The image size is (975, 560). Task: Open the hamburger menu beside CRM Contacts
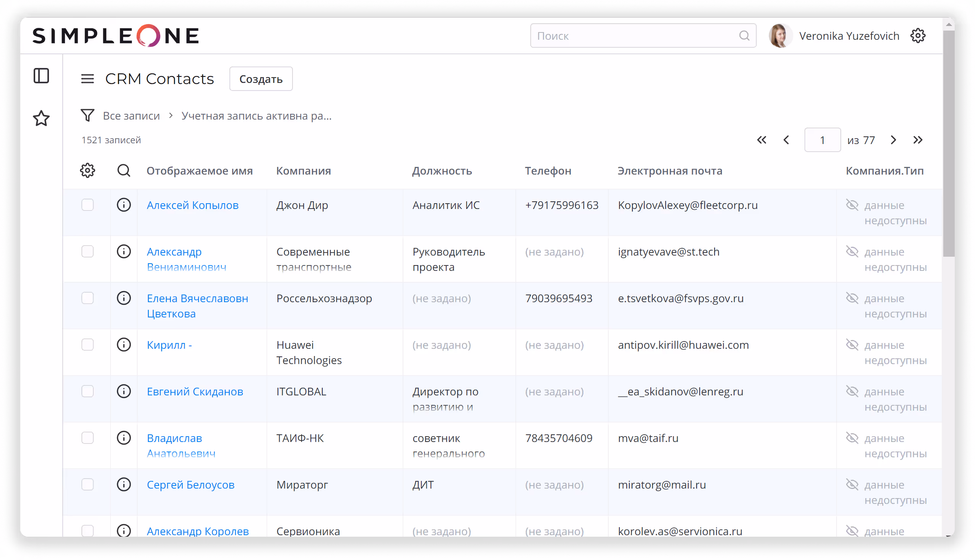[x=88, y=79]
